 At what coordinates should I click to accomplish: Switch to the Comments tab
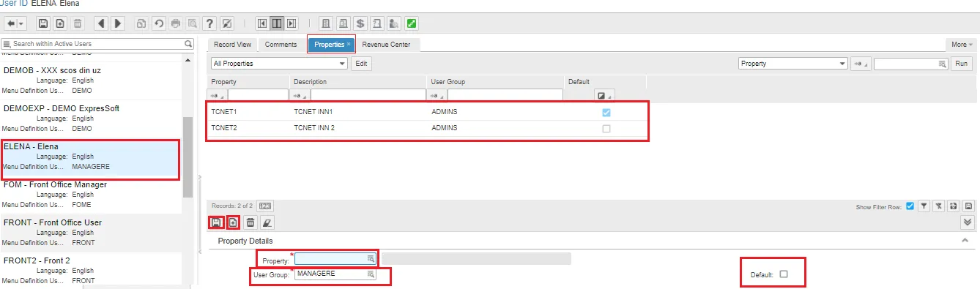click(x=281, y=45)
